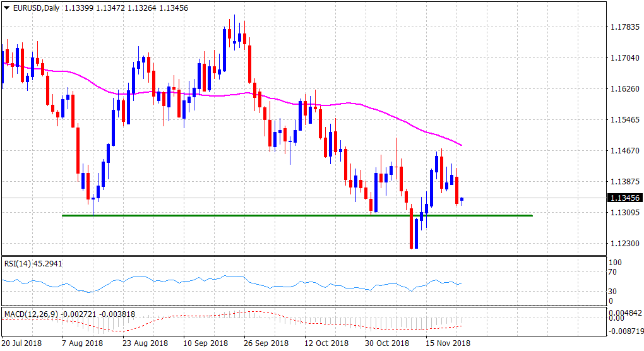Click the 1.17835 price axis label
The image size is (644, 351).
click(625, 27)
